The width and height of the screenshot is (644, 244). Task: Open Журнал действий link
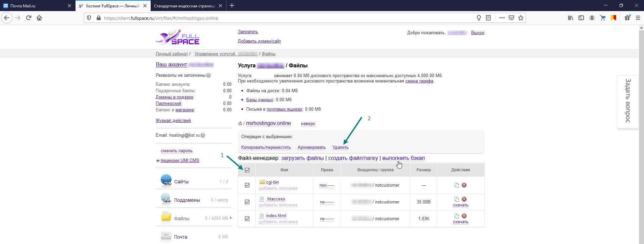pos(173,121)
